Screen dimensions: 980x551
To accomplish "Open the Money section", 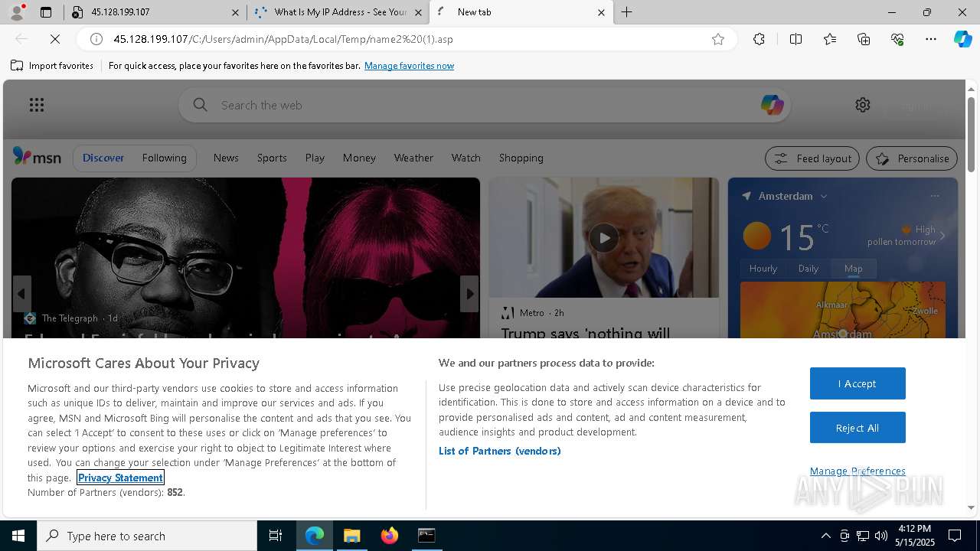I will [x=359, y=158].
